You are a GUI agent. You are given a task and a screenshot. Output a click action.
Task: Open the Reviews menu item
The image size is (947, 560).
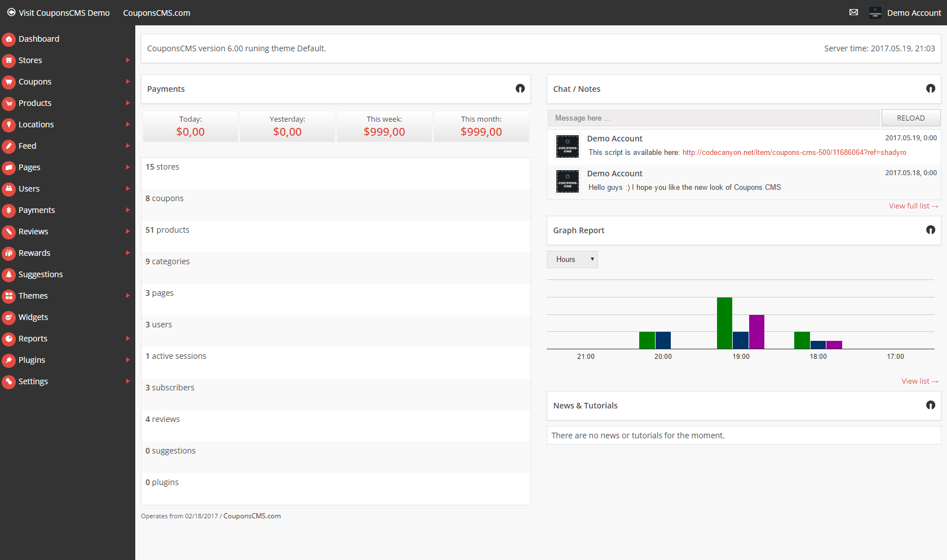pos(33,232)
